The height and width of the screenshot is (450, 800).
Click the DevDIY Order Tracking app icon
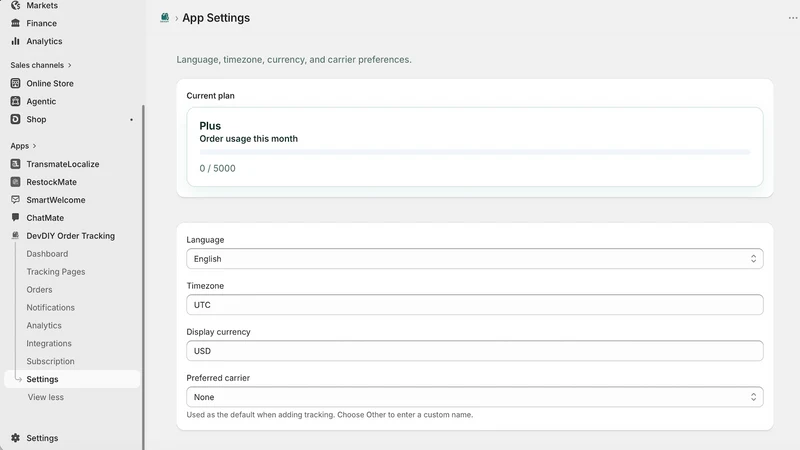[x=15, y=235]
